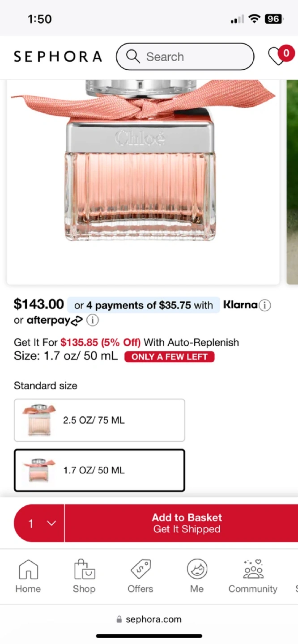298x644 pixels.
Task: Tap the next product image preview
Action: pos(292,179)
